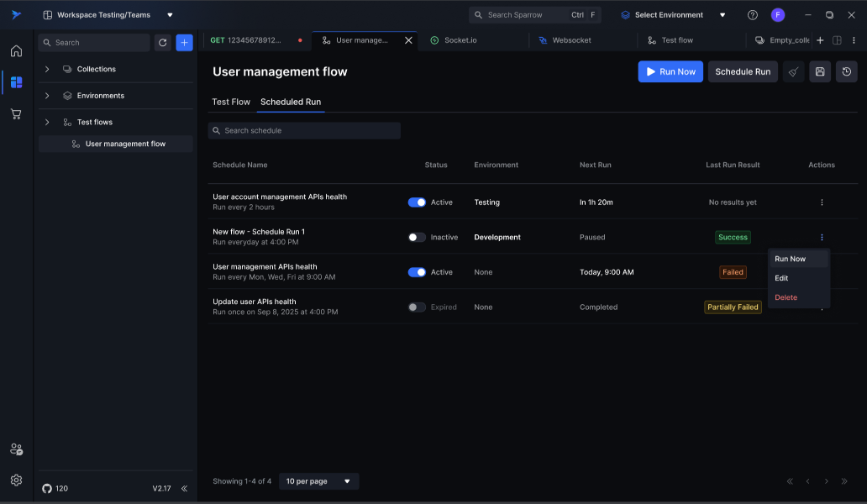Disable the User account management APIs health schedule
The height and width of the screenshot is (504, 867).
coord(417,202)
